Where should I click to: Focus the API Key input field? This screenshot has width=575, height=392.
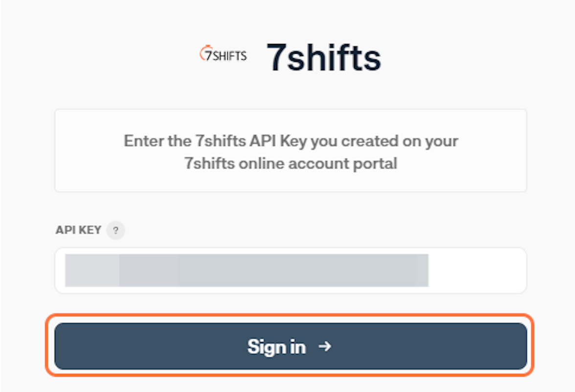[290, 271]
